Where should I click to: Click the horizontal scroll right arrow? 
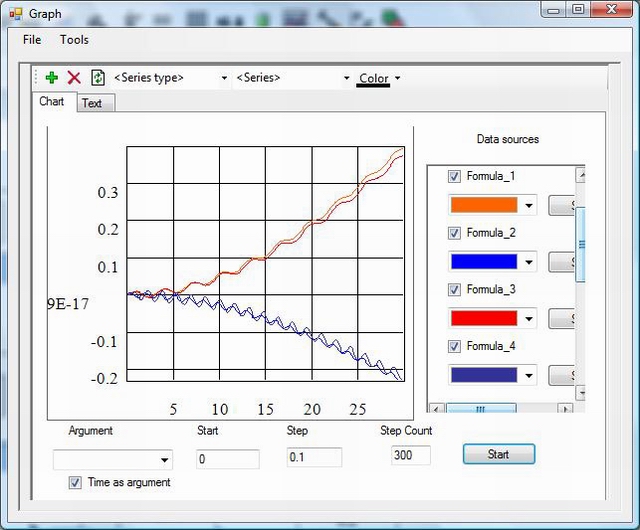point(565,408)
